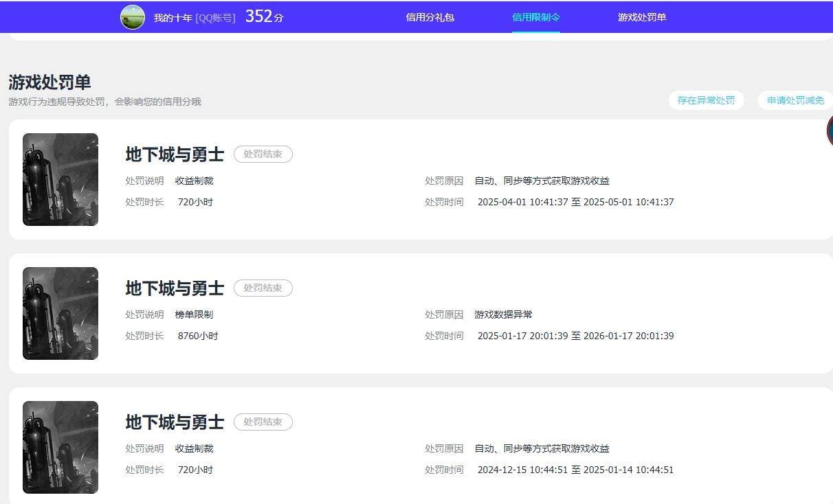This screenshot has width=833, height=504.
Task: Click the 存在异常处罚 button
Action: pos(706,100)
